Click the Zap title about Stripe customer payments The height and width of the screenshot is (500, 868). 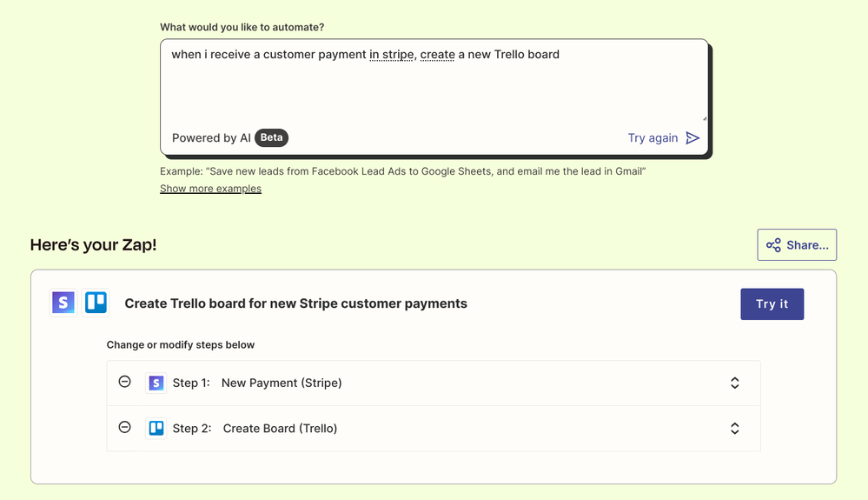[295, 303]
